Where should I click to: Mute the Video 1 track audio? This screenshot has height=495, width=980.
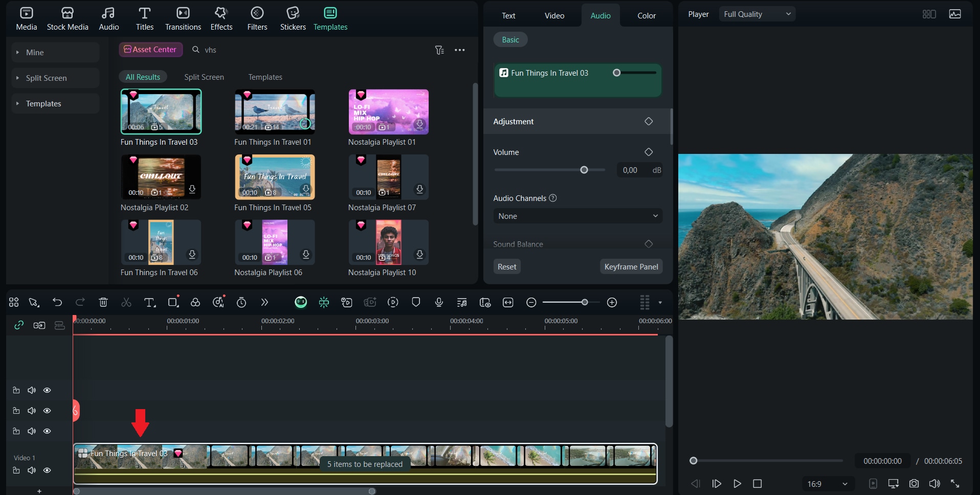pyautogui.click(x=32, y=470)
